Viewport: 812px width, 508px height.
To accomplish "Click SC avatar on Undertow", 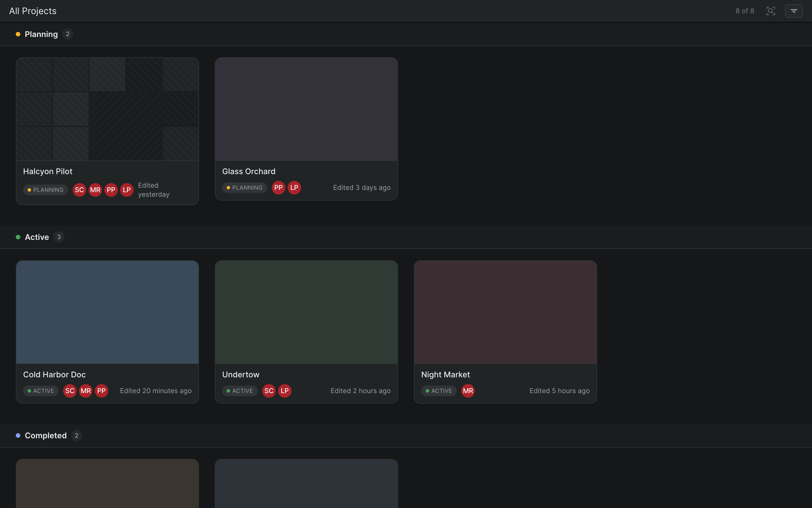I will pos(269,391).
